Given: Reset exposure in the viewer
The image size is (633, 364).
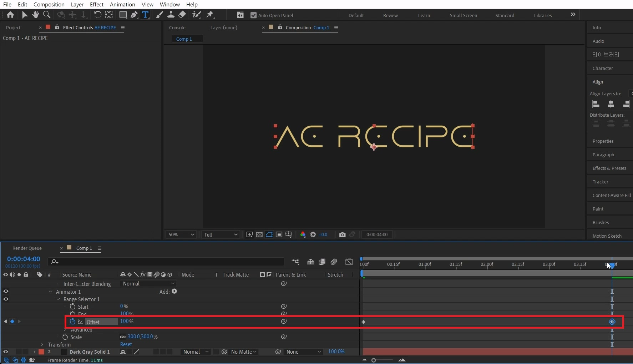Looking at the screenshot, I should [x=313, y=234].
